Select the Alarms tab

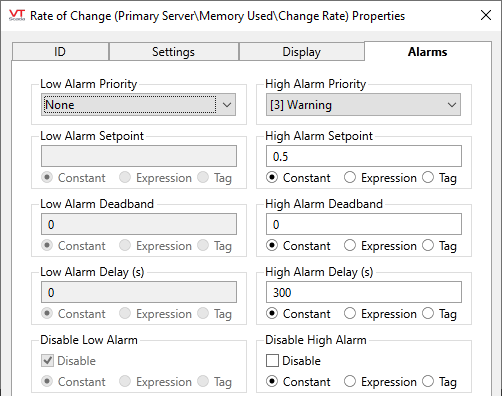pyautogui.click(x=428, y=52)
